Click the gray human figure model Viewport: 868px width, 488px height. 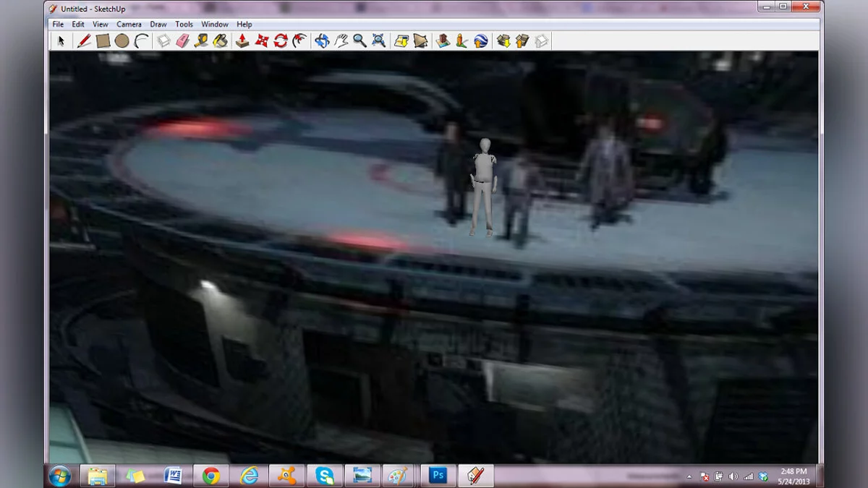click(484, 186)
